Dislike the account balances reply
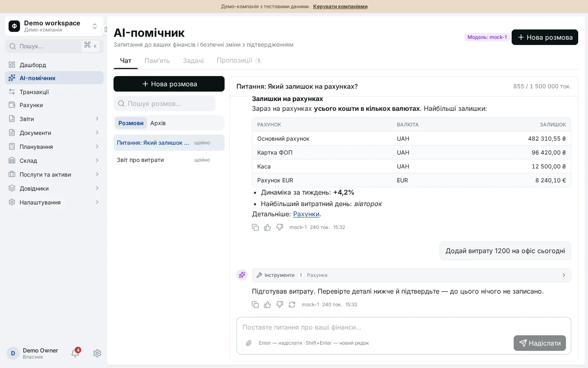 pyautogui.click(x=280, y=227)
